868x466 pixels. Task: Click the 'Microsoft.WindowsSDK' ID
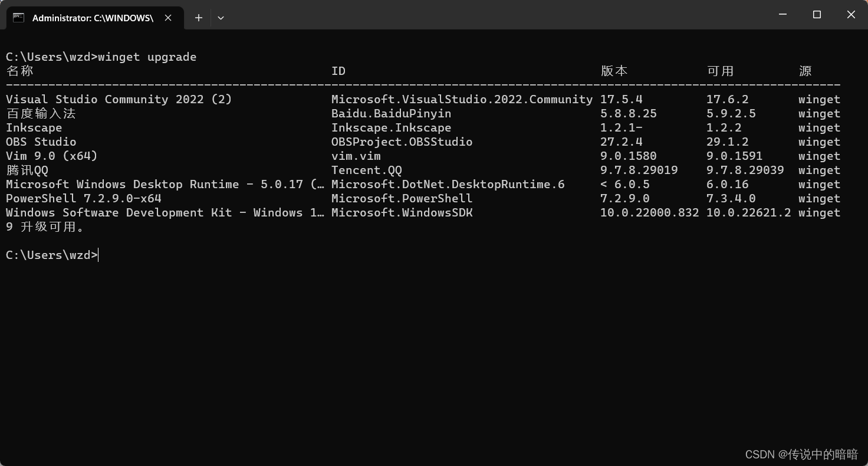click(402, 212)
